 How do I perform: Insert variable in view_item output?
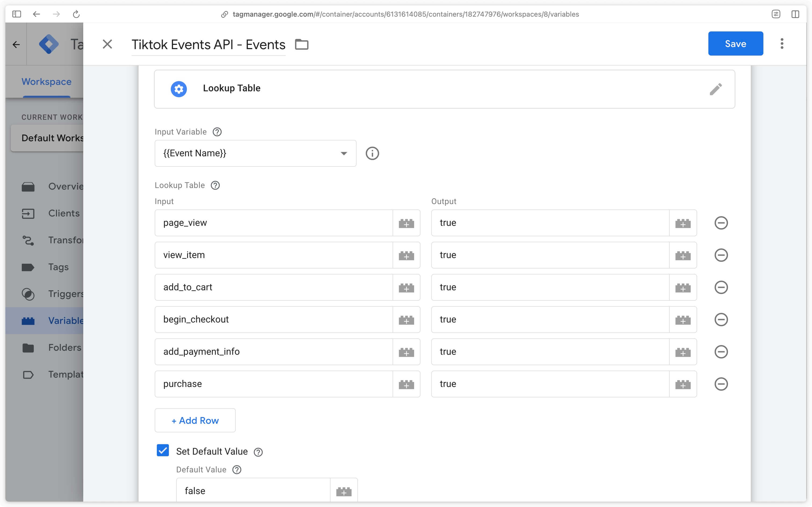(x=683, y=255)
